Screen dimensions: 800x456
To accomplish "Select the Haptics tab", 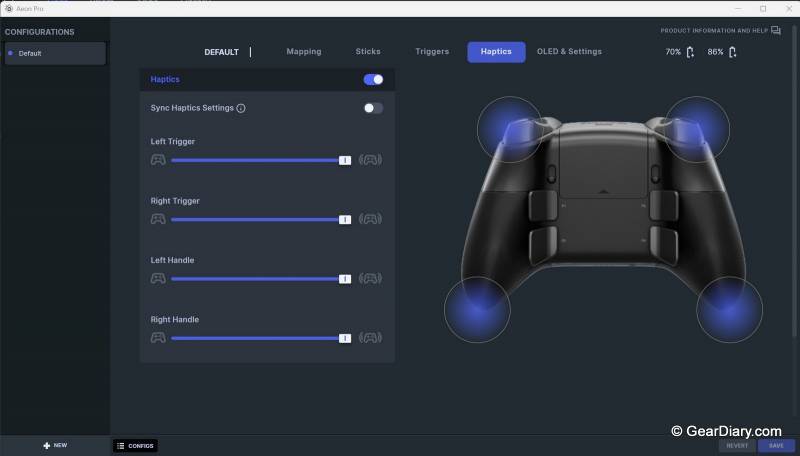I will (496, 52).
